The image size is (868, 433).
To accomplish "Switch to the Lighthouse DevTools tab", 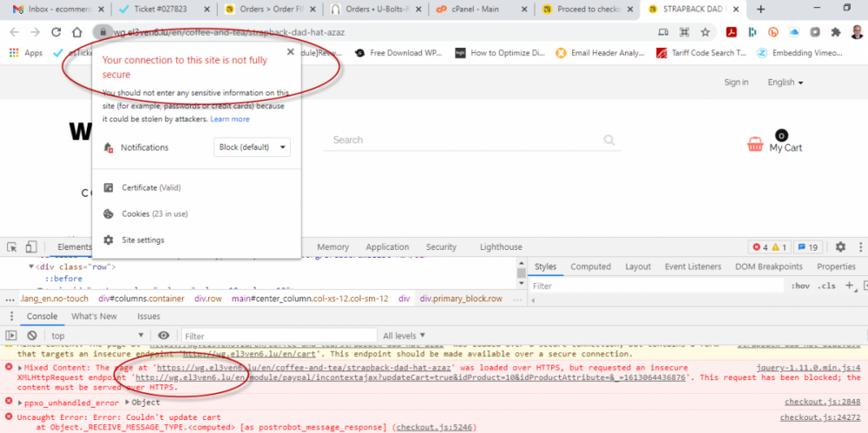I will (501, 247).
